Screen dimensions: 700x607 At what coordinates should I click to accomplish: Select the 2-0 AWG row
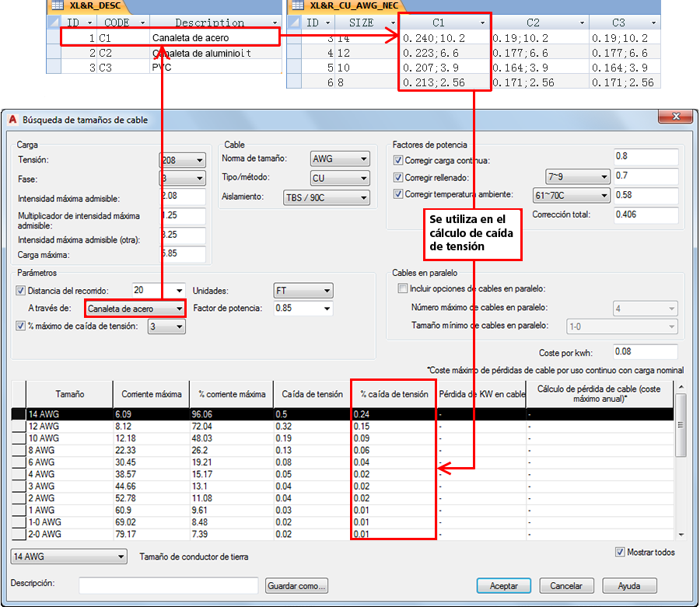(x=342, y=534)
